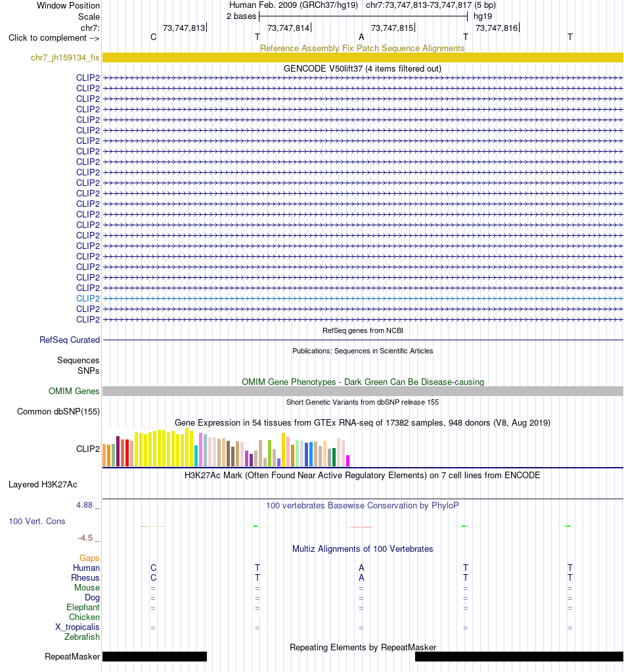Screen dimensions: 624x672
Task: Click CLIP2 label beside GTEx bar chart
Action: [88, 449]
